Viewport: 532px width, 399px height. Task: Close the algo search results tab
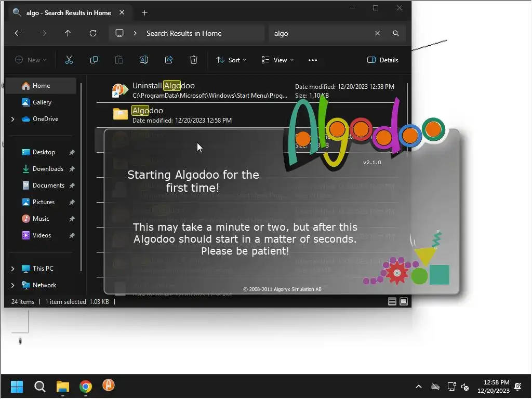(122, 12)
